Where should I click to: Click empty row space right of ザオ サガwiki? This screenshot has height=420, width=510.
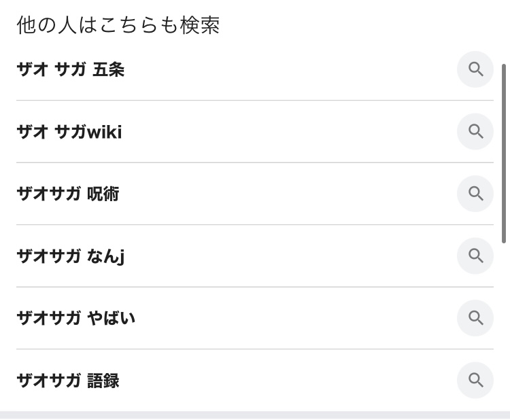click(286, 132)
